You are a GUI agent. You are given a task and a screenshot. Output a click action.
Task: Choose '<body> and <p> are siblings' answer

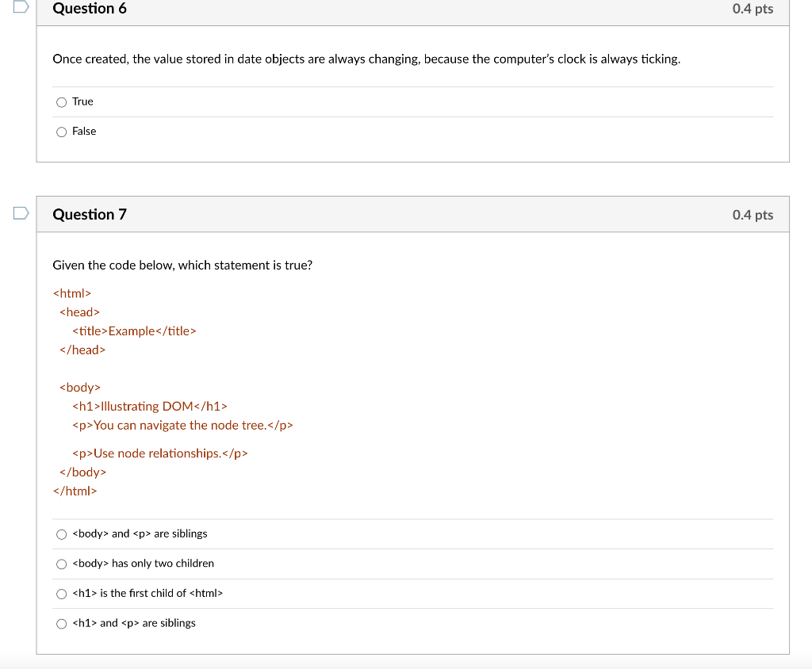coord(61,534)
